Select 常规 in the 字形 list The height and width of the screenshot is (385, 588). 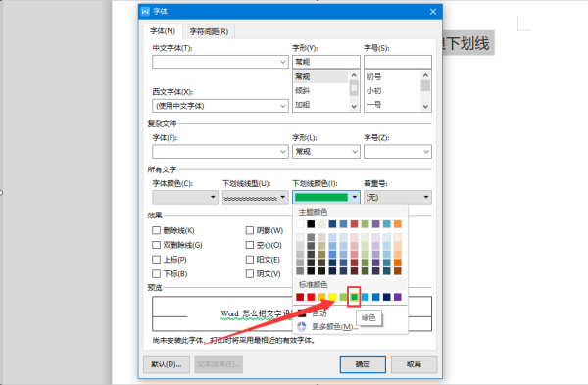coord(321,76)
